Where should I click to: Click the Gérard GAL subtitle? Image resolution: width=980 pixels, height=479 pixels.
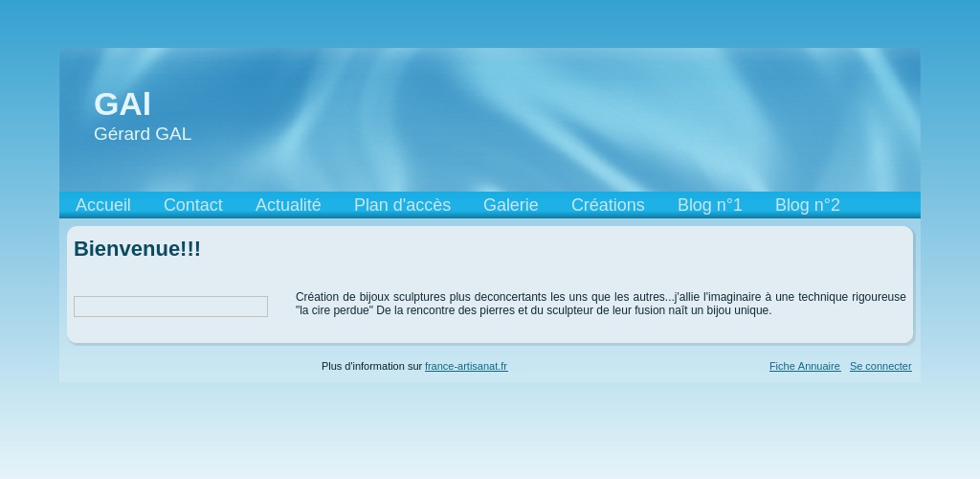[x=143, y=134]
